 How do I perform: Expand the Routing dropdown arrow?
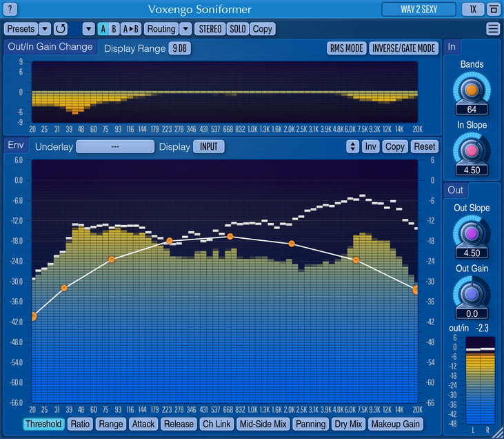tap(185, 29)
